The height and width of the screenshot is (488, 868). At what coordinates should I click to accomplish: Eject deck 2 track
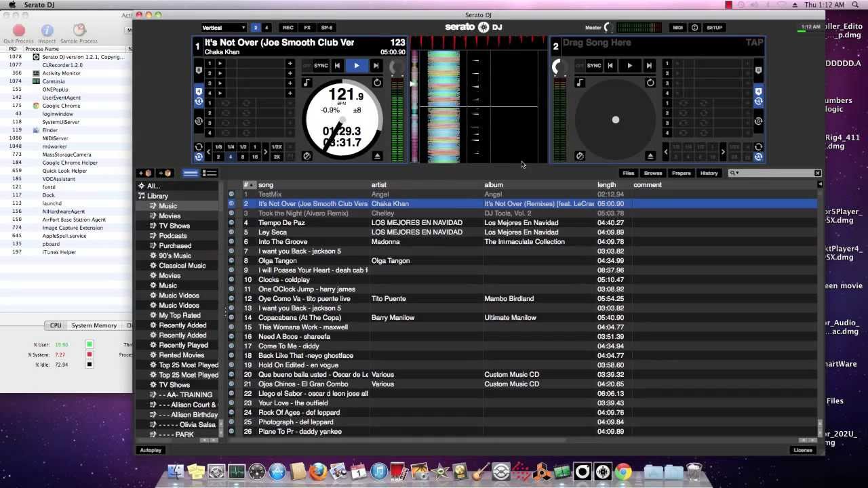coord(650,156)
